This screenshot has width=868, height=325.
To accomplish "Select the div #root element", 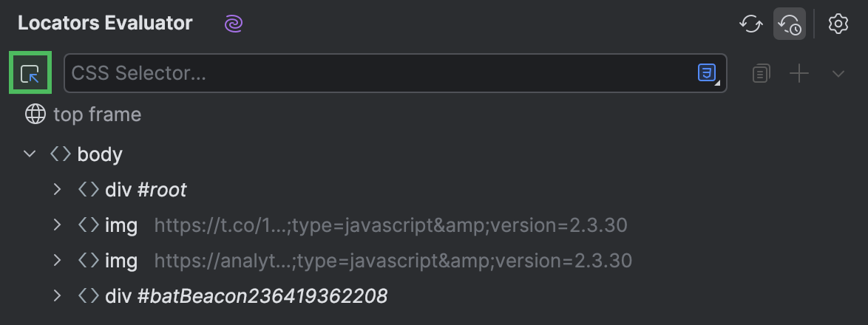I will point(145,190).
